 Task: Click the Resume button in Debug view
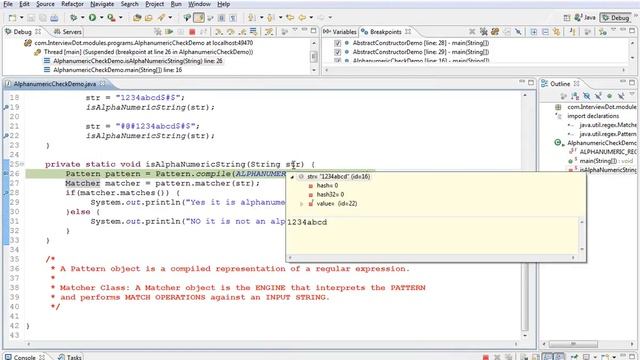[x=169, y=31]
